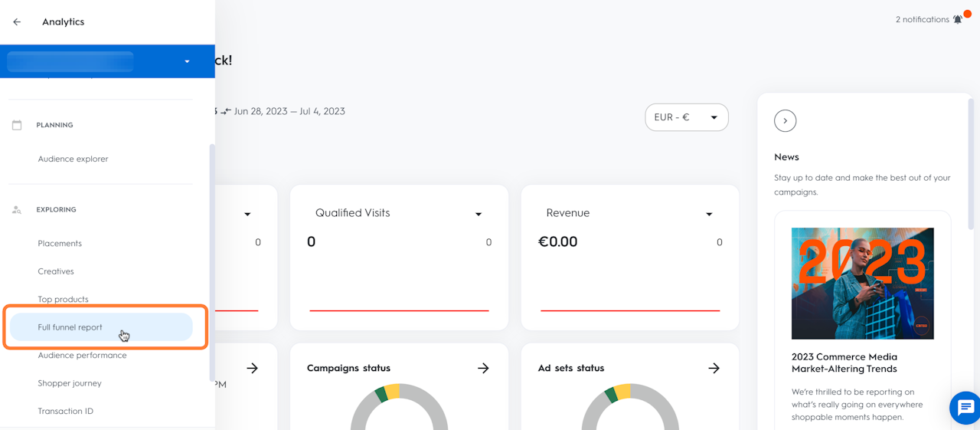The width and height of the screenshot is (980, 430).
Task: Open the notifications bell icon
Action: click(958, 19)
